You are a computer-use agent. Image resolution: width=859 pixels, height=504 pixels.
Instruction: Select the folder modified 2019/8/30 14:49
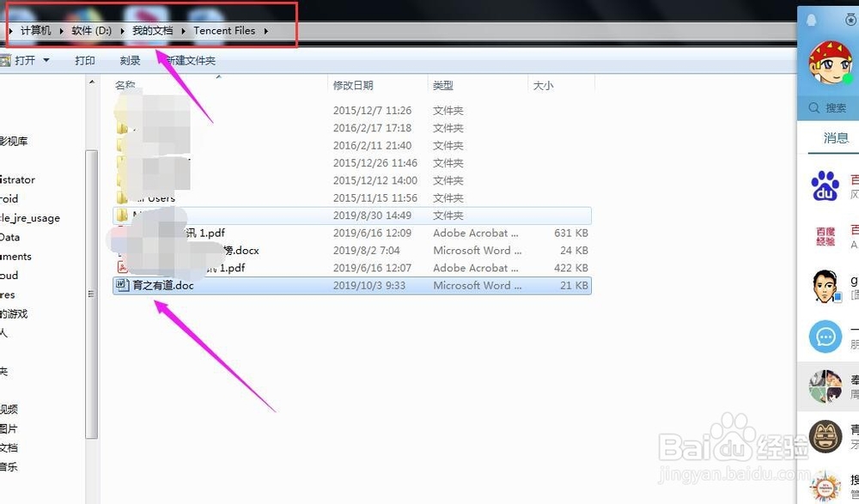pyautogui.click(x=351, y=216)
